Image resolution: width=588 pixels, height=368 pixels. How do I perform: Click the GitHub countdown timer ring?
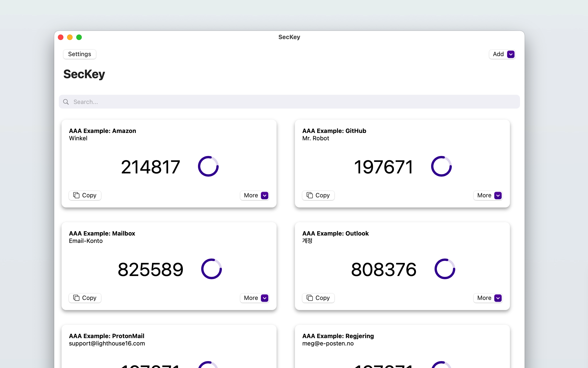pyautogui.click(x=441, y=167)
